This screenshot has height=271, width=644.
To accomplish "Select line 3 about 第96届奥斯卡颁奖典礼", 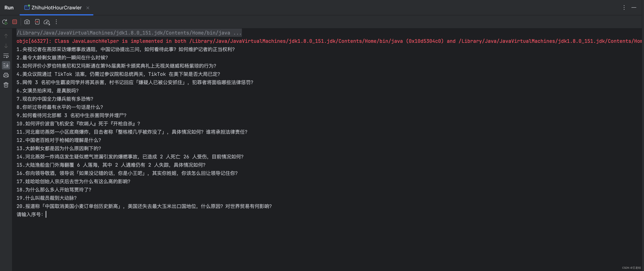I will (x=116, y=66).
